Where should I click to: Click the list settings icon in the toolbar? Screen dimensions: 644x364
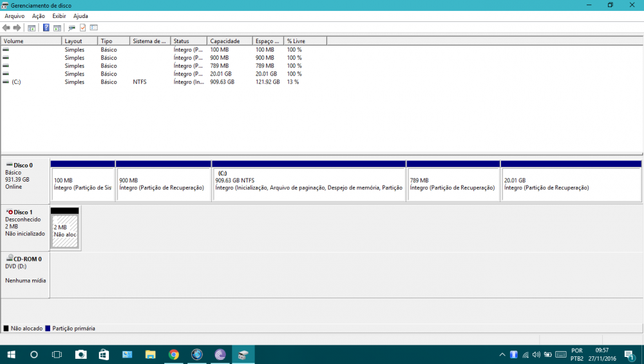coord(93,28)
